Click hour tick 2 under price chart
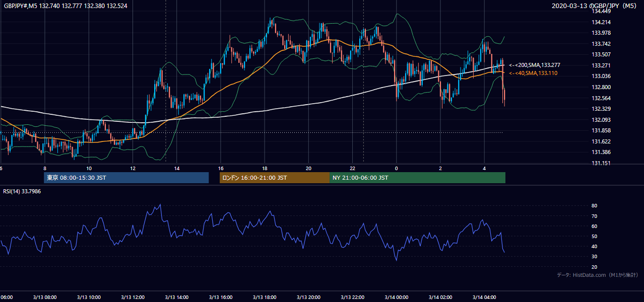 [x=440, y=168]
